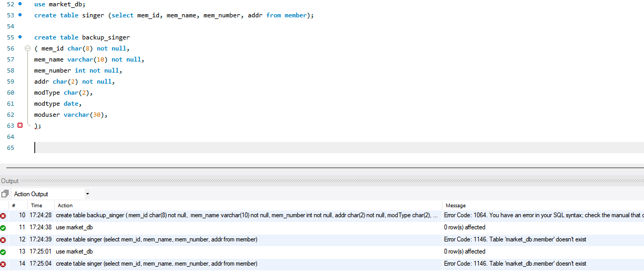The image size is (644, 273).
Task: Click the copy output icon beside Action Output
Action: 5,194
